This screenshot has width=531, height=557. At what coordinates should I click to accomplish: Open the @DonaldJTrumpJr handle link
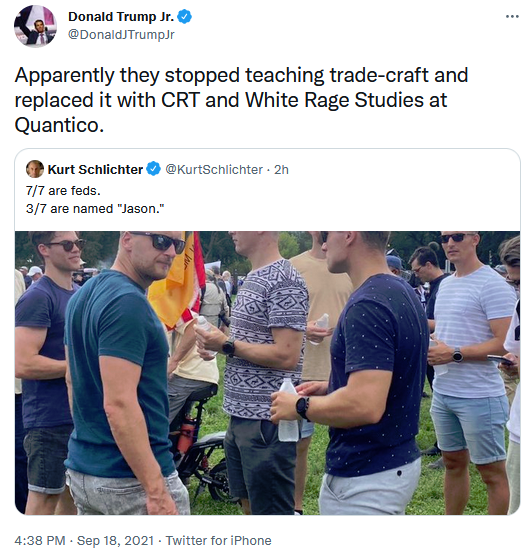point(121,35)
